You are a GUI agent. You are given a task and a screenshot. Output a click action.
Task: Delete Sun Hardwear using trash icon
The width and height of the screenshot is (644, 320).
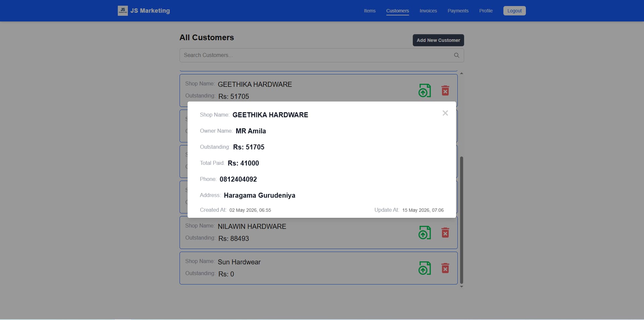[x=445, y=268]
